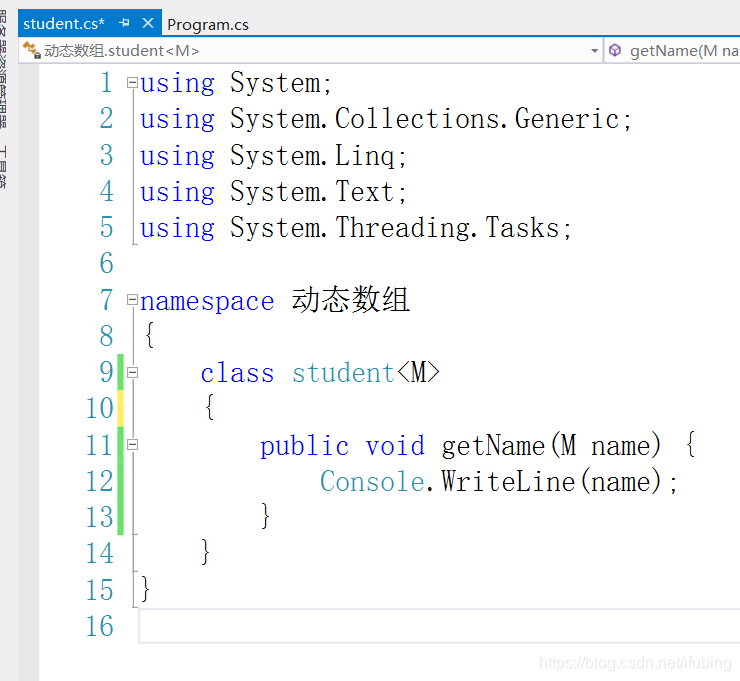Click the 'public' keyword on line 11

click(x=304, y=446)
